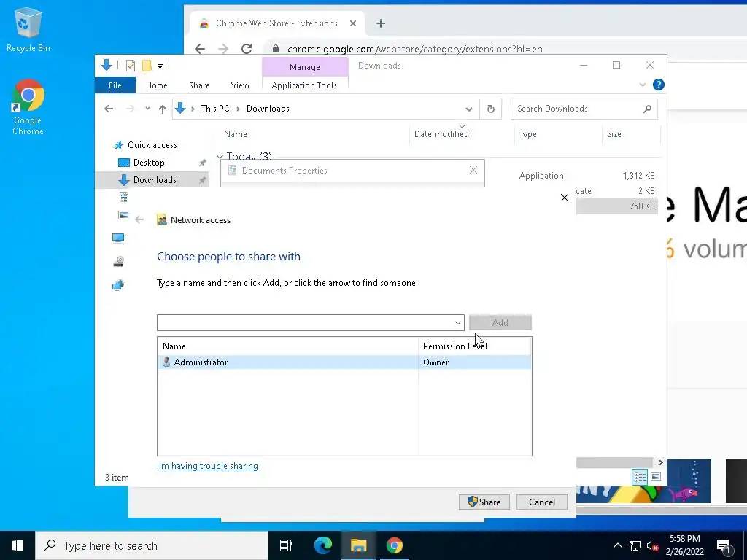Go up one folder with the up arrow
The width and height of the screenshot is (747, 560).
point(163,109)
